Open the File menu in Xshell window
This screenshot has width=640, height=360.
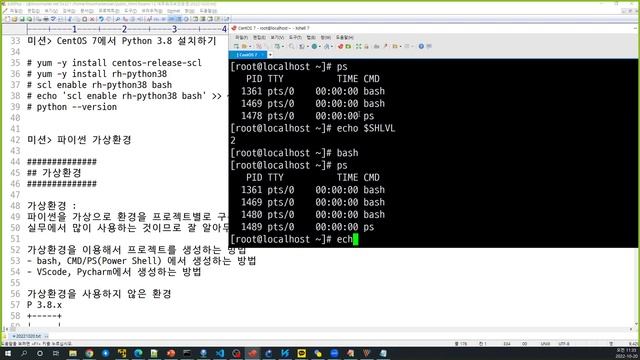[x=241, y=38]
